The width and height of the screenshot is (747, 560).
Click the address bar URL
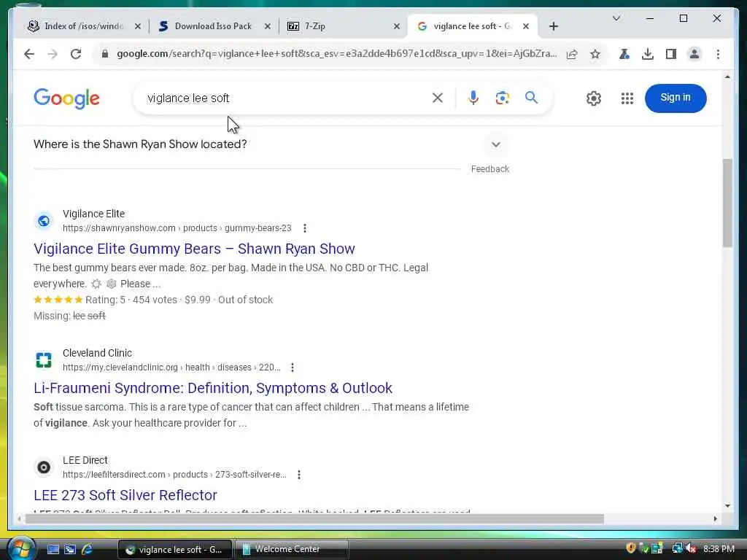336,54
